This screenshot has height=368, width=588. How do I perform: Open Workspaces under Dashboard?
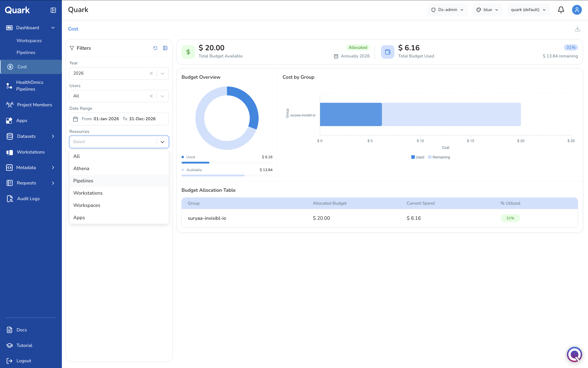(x=29, y=41)
